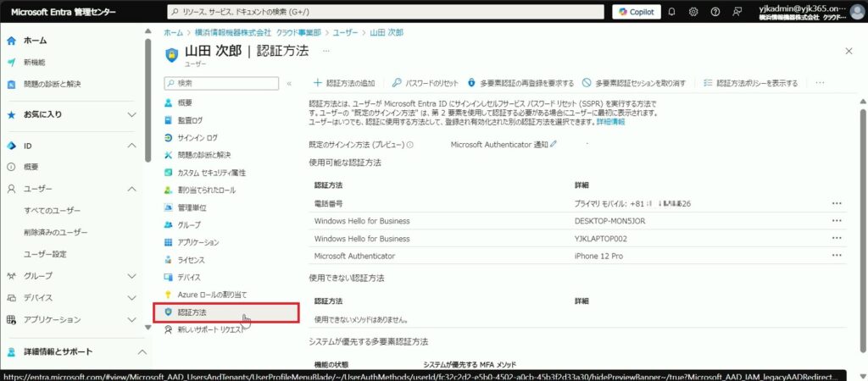
Task: Open the ellipsis next to page title
Action: click(325, 52)
